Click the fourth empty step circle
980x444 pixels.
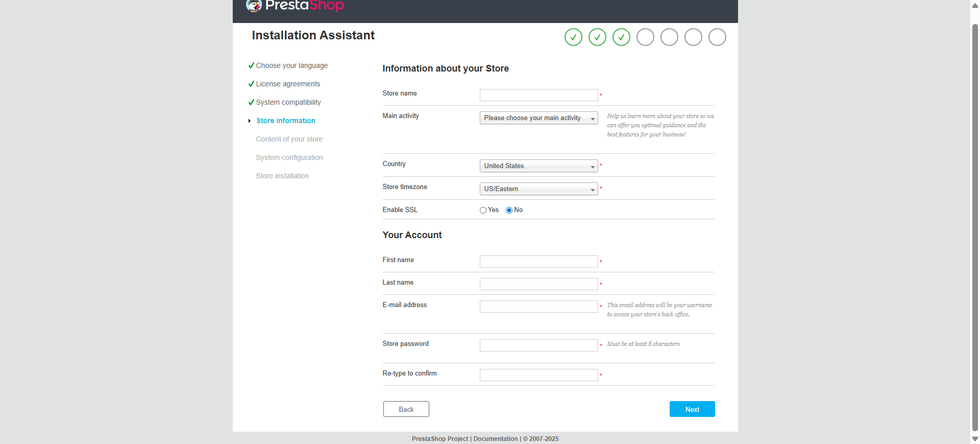click(645, 37)
